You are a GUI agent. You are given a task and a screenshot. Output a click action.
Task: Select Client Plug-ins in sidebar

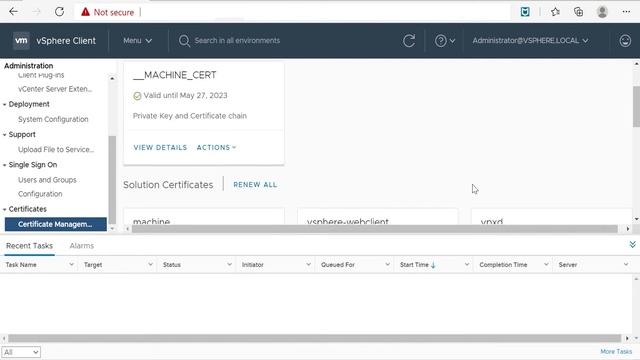coord(41,75)
